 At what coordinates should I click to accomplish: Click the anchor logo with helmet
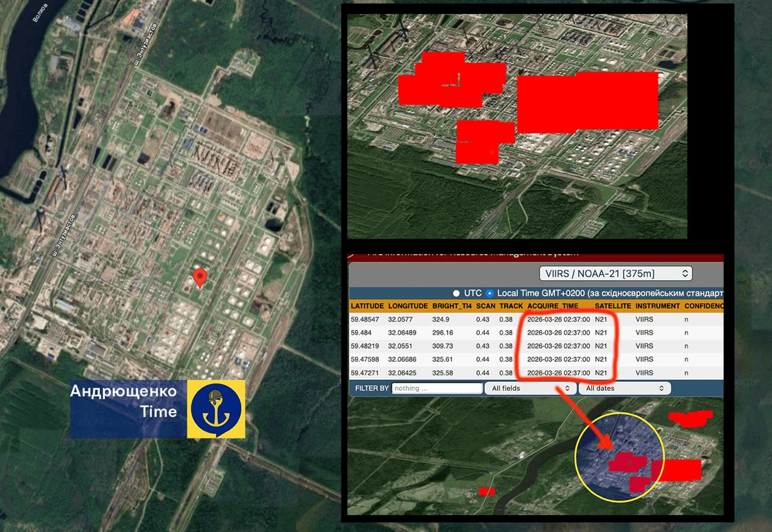click(216, 409)
